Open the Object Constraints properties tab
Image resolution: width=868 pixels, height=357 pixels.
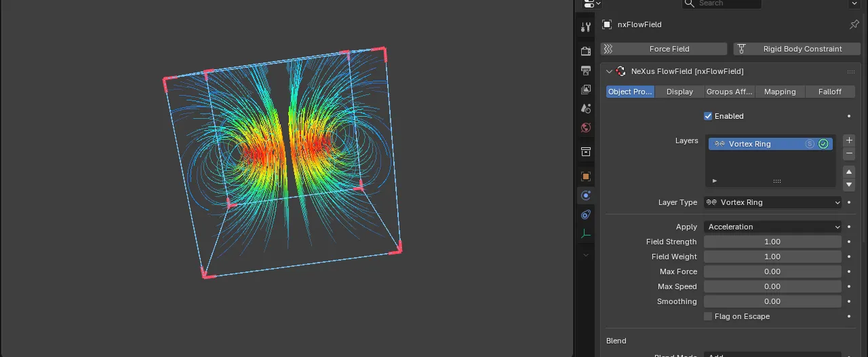click(x=586, y=214)
